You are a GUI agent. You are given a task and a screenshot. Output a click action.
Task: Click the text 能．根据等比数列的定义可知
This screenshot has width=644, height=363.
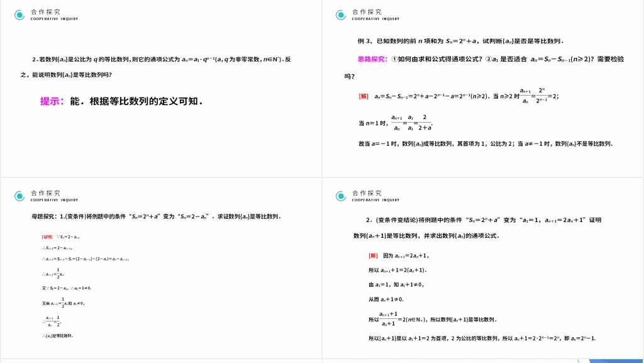pyautogui.click(x=136, y=101)
